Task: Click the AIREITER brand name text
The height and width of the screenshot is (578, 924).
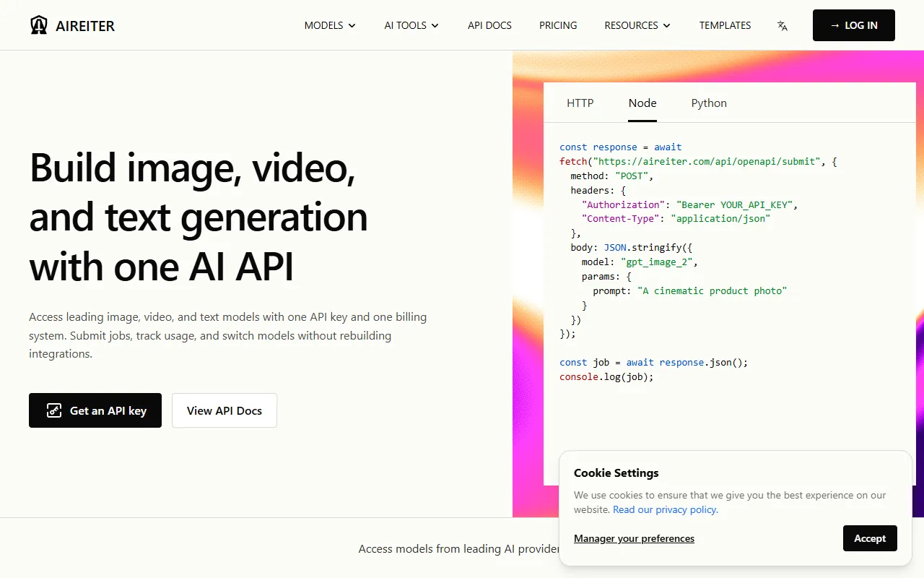Action: tap(85, 26)
